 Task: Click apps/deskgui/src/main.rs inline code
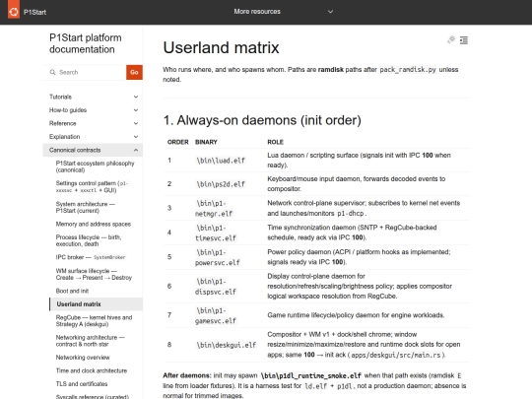pyautogui.click(x=396, y=355)
